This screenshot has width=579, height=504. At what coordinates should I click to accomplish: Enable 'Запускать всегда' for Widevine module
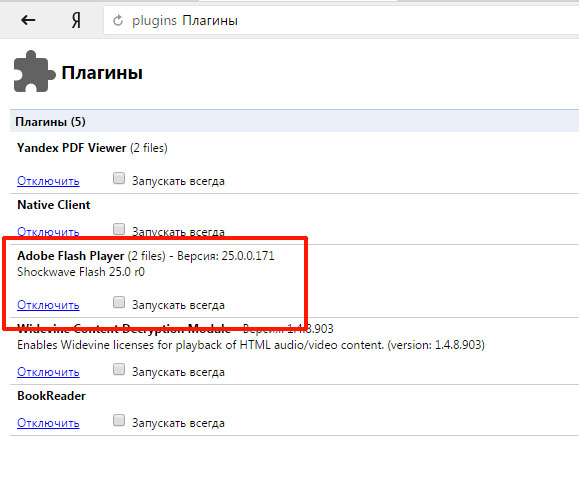(x=119, y=369)
